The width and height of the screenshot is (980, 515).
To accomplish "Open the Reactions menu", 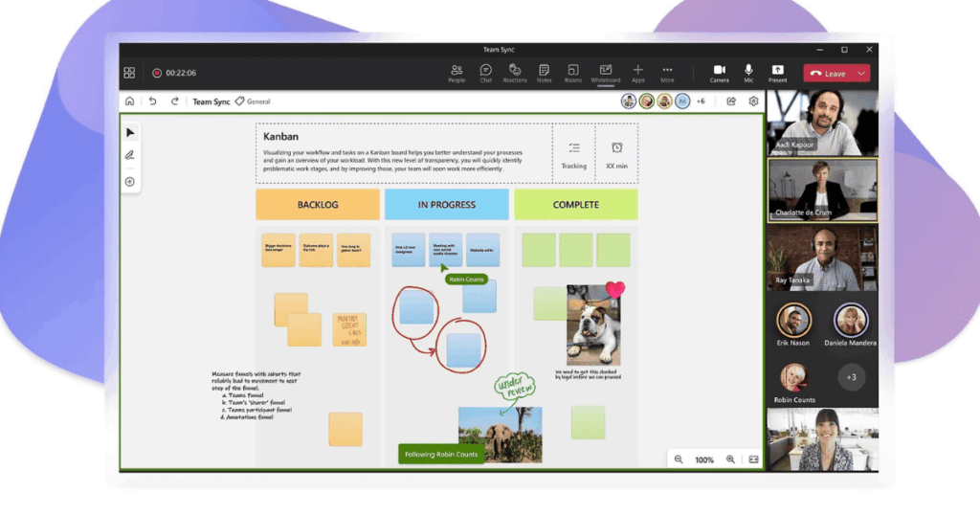I will (515, 73).
